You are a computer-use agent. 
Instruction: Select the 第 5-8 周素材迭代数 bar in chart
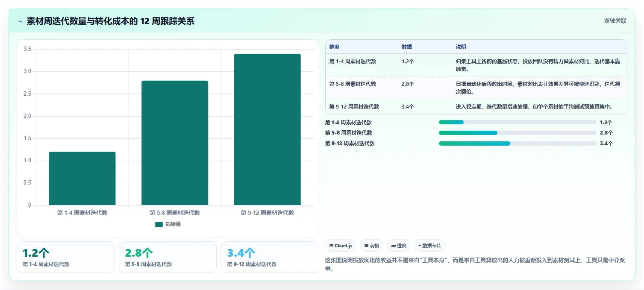click(175, 143)
